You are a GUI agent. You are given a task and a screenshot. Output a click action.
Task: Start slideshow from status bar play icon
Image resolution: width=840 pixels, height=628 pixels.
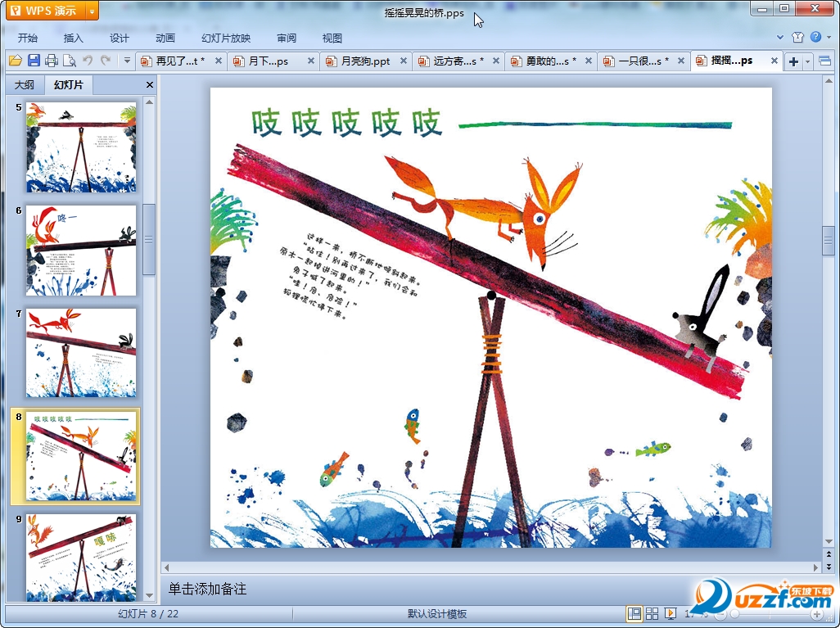pyautogui.click(x=670, y=613)
